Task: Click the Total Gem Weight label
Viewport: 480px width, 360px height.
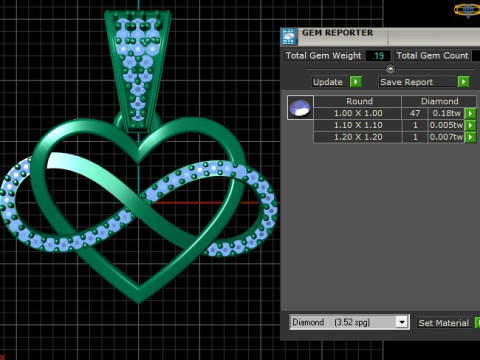Action: click(x=323, y=55)
